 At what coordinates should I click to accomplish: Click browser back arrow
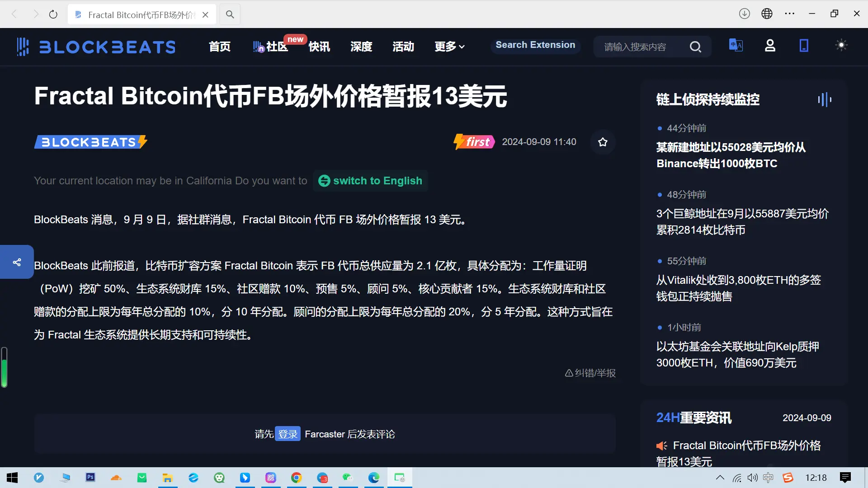14,14
